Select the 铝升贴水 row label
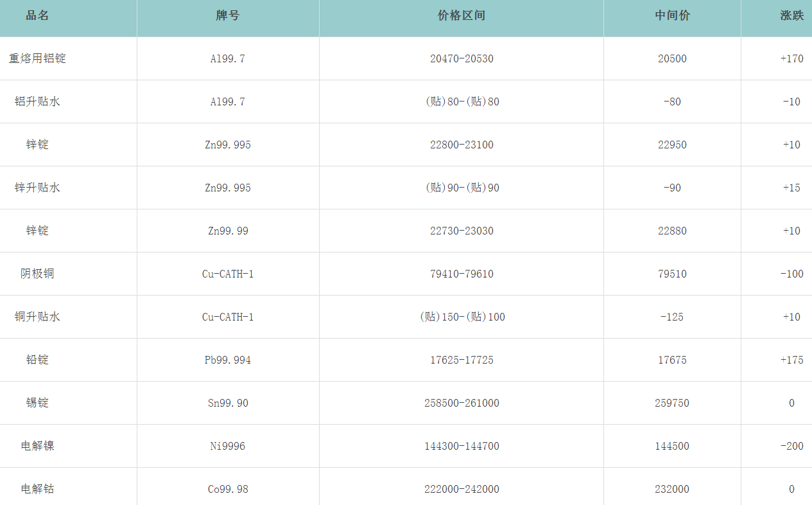Viewport: 812px width, 505px height. tap(37, 102)
